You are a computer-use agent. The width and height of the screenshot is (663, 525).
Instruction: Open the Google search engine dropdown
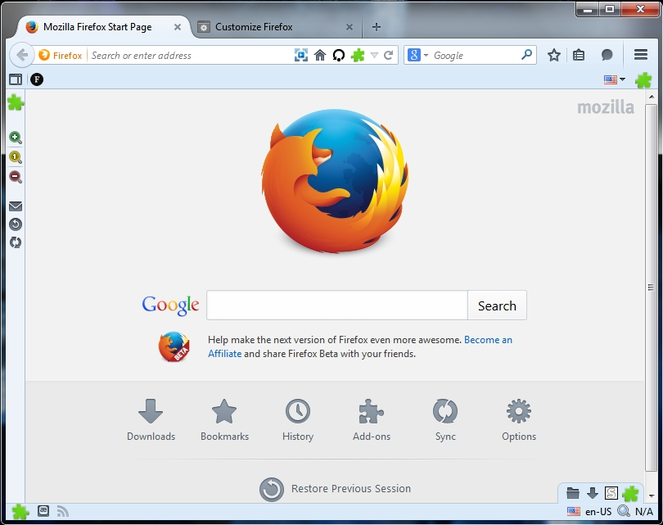(426, 55)
